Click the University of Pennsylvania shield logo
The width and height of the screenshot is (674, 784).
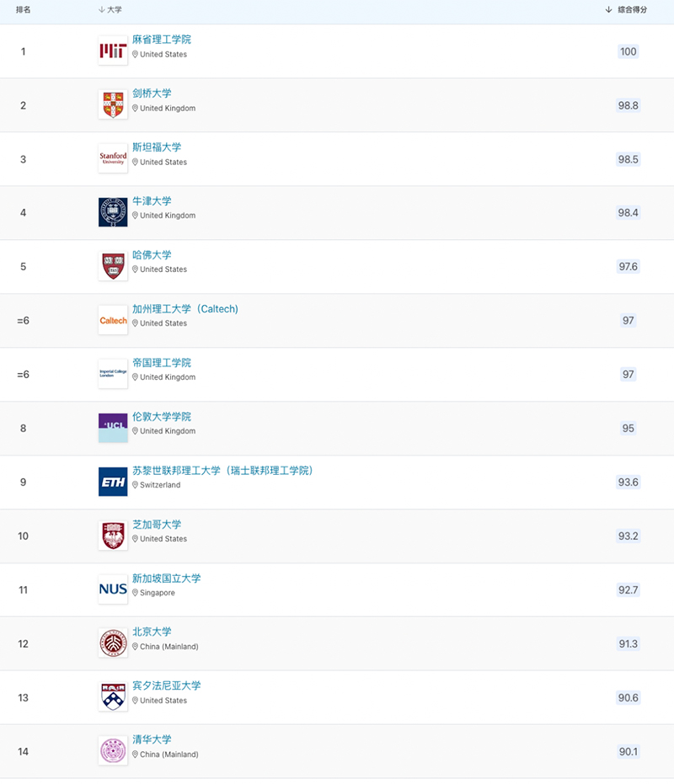(x=113, y=697)
